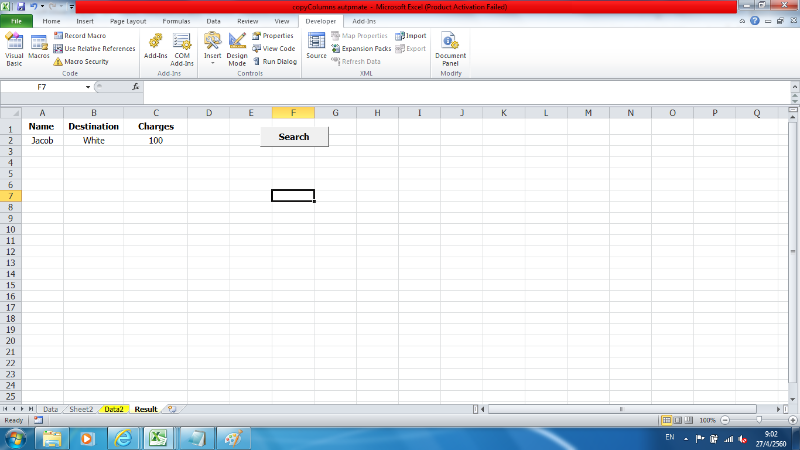Click View Code in Controls group
The image size is (800, 450).
click(x=273, y=48)
